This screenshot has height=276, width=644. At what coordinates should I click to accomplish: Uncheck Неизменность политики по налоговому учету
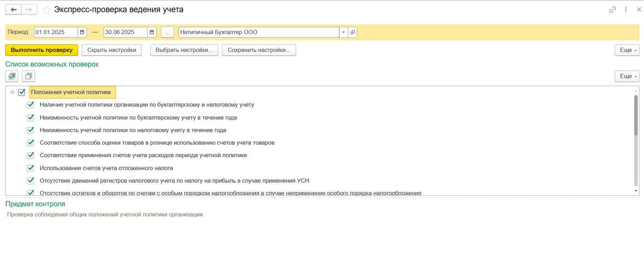click(x=30, y=130)
